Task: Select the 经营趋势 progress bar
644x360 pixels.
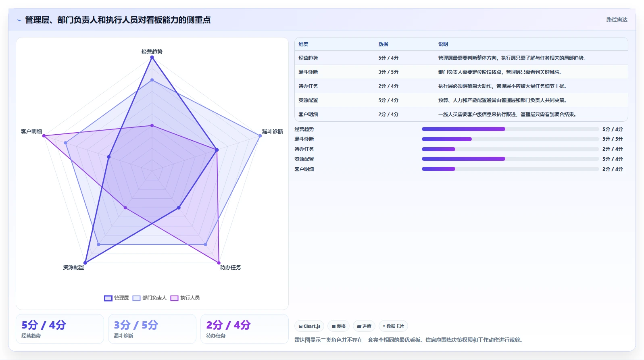Action: 510,129
